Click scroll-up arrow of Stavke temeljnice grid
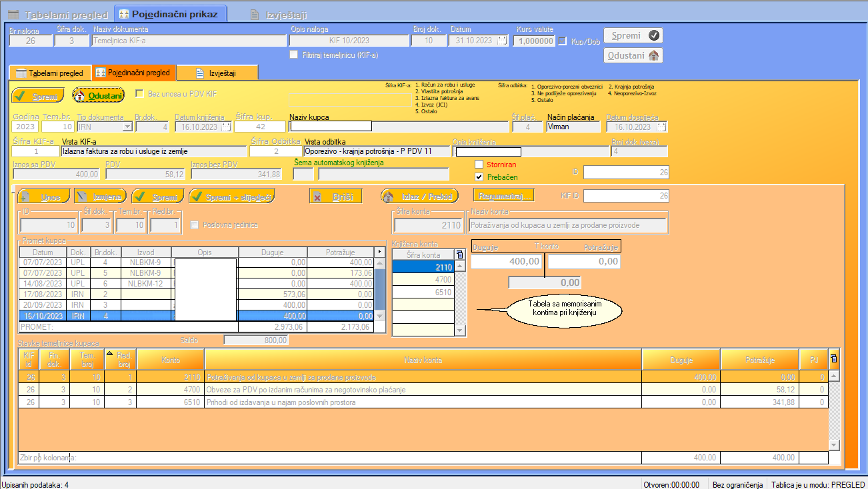 pyautogui.click(x=833, y=376)
